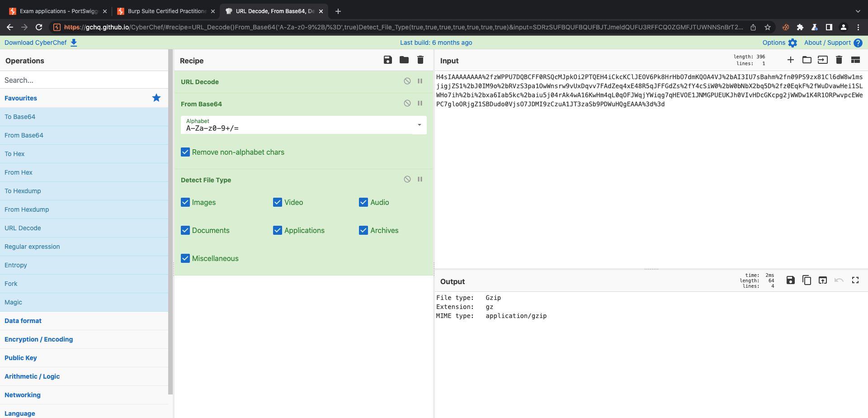Open the Base64 Alphabet dropdown
The image size is (868, 418).
point(420,125)
